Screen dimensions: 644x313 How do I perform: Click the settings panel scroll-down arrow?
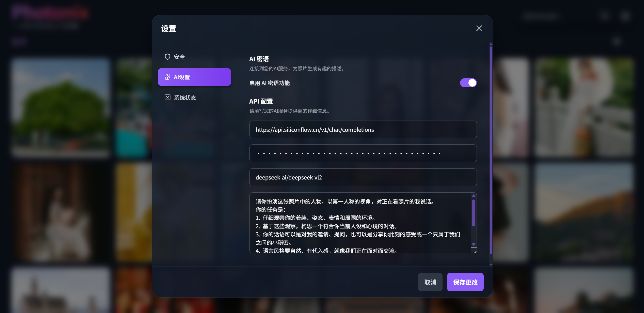tap(491, 265)
